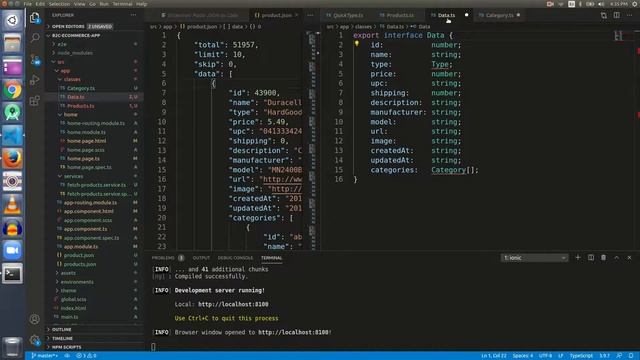Open the Accounts menu icon
The height and width of the screenshot is (360, 640).
[x=35, y=319]
